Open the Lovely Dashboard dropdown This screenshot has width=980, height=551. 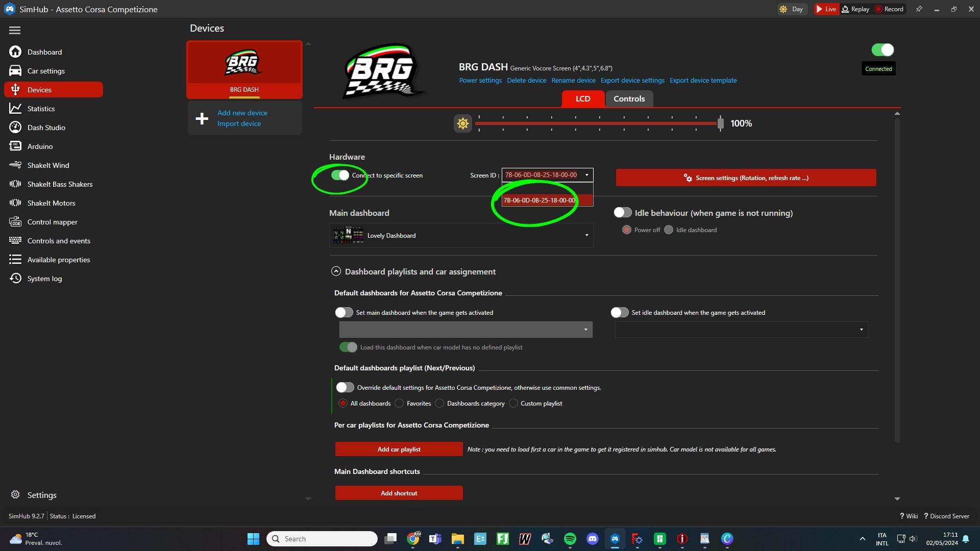pos(461,235)
